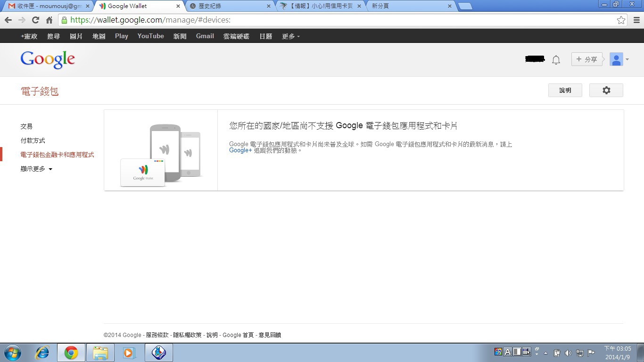The image size is (644, 362).
Task: Click the 說明 button
Action: coord(565,90)
